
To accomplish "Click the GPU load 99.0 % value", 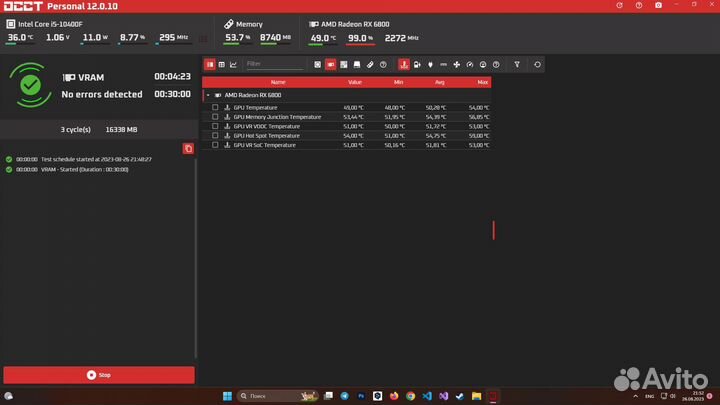I will coord(360,38).
